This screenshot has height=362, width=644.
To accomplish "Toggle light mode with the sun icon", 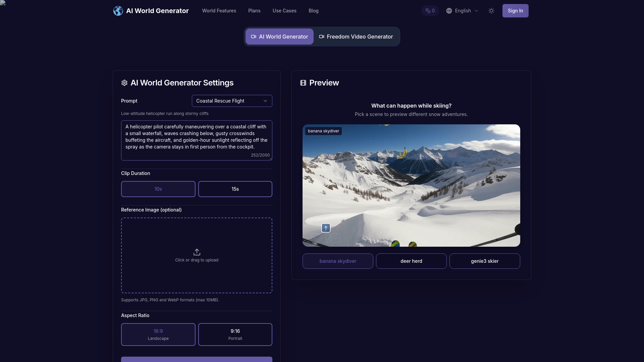I will pyautogui.click(x=491, y=11).
